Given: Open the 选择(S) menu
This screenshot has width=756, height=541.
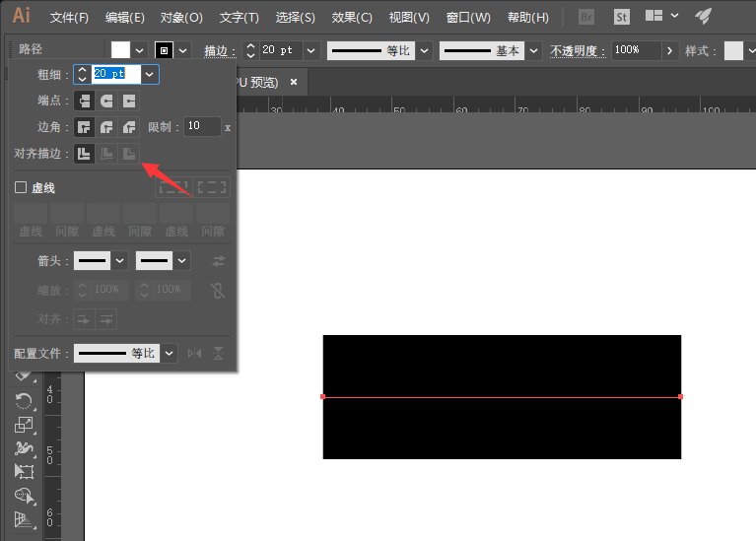Looking at the screenshot, I should point(295,18).
